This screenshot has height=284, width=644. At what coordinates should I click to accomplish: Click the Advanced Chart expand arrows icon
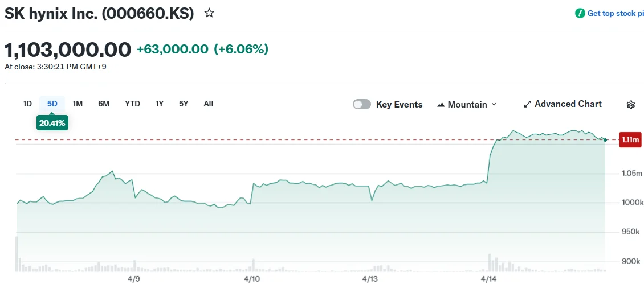[527, 104]
